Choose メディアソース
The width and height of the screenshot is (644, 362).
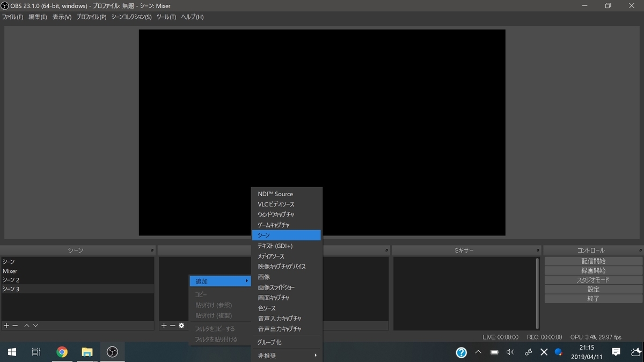tap(287, 256)
